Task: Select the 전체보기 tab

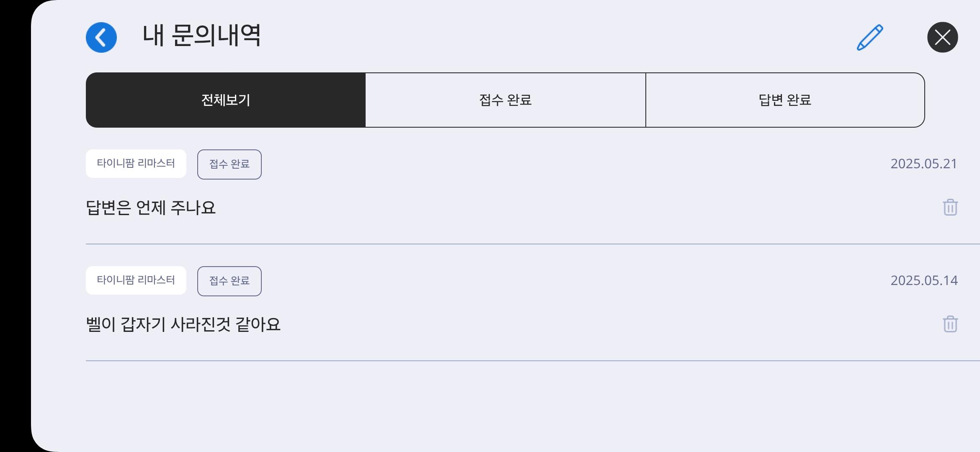Action: coord(226,100)
